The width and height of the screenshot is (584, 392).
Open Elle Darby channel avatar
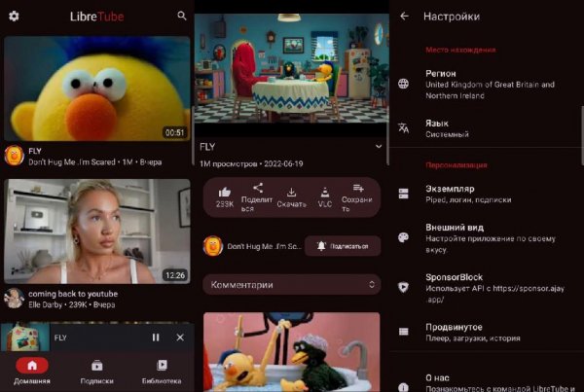tap(15, 299)
